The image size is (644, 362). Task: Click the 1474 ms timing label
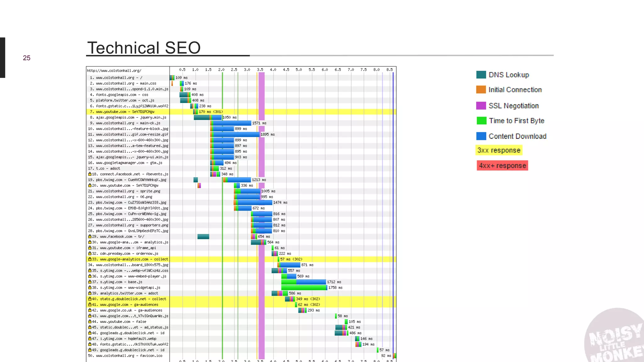click(x=280, y=202)
